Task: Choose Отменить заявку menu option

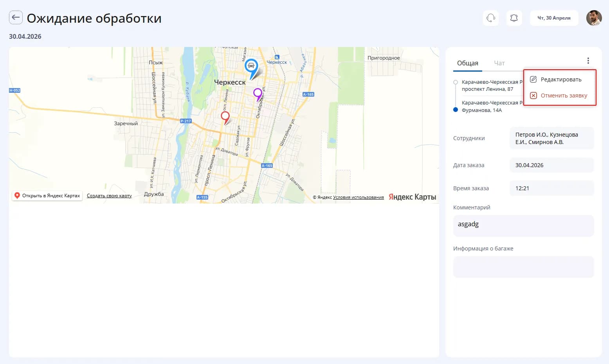Action: [560, 96]
